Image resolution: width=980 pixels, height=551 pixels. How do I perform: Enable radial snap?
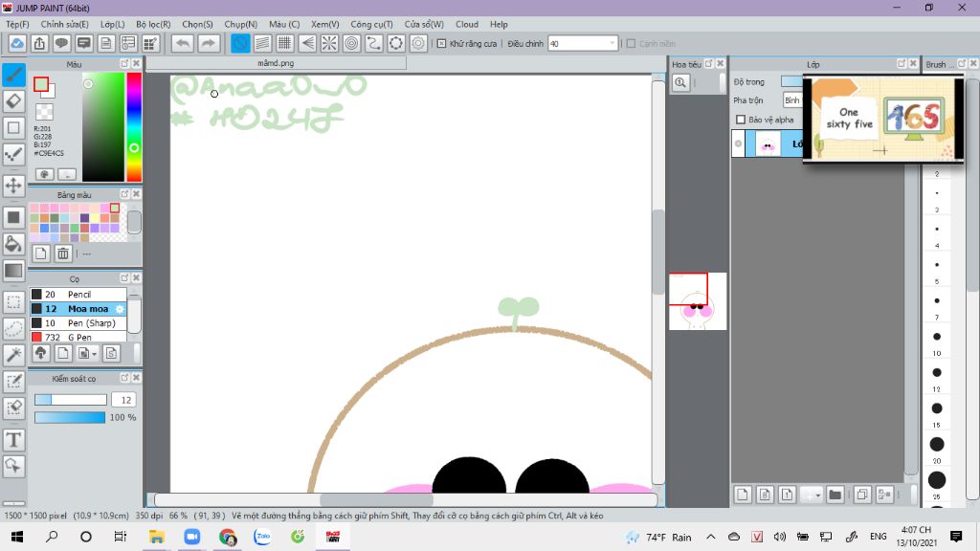pos(329,43)
